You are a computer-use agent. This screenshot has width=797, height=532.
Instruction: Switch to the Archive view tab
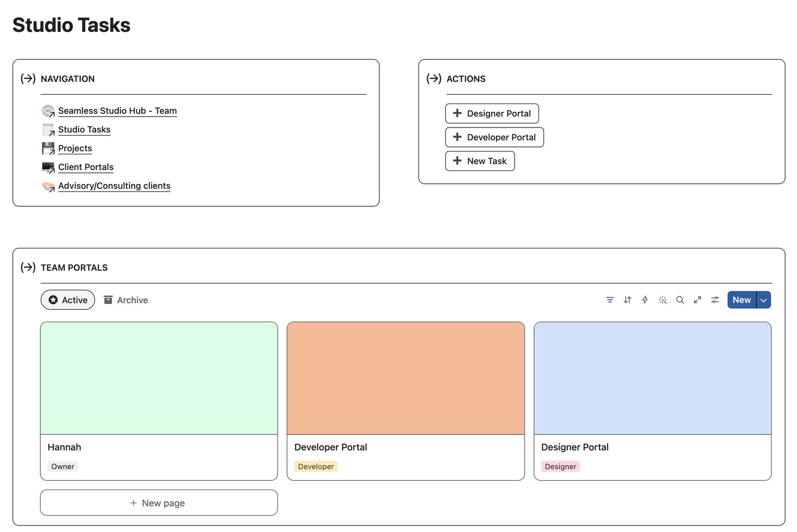coord(126,300)
